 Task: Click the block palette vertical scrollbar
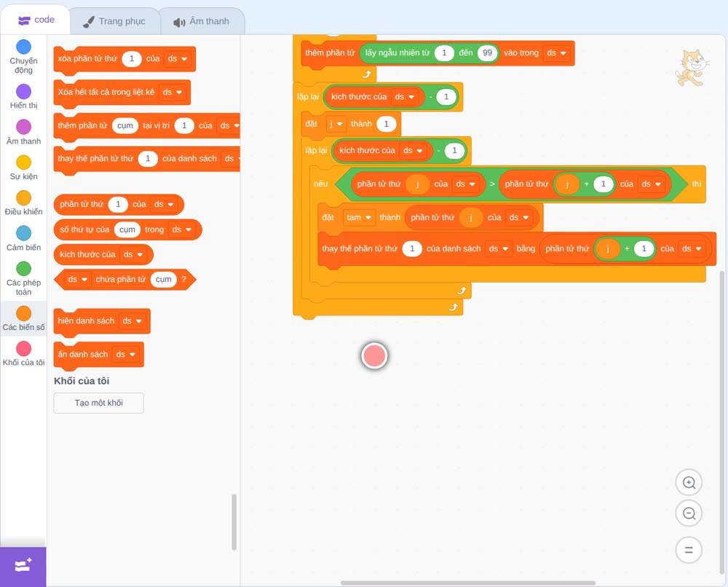click(234, 522)
